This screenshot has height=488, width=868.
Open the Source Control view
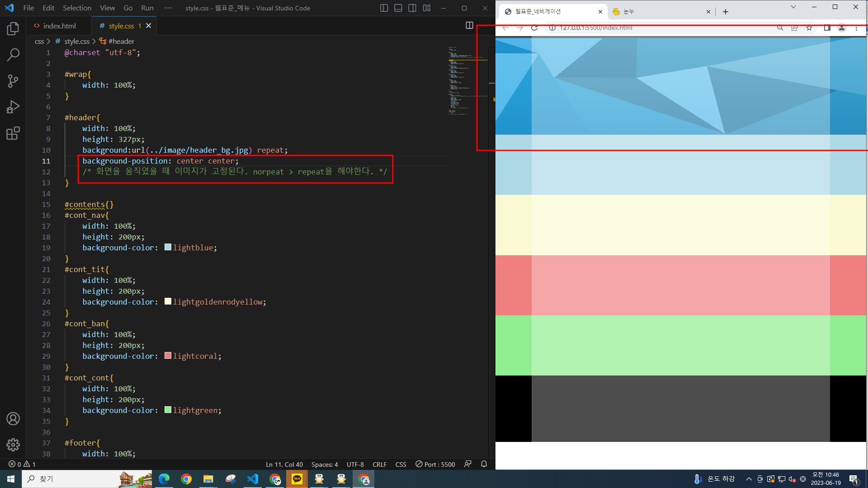[13, 81]
